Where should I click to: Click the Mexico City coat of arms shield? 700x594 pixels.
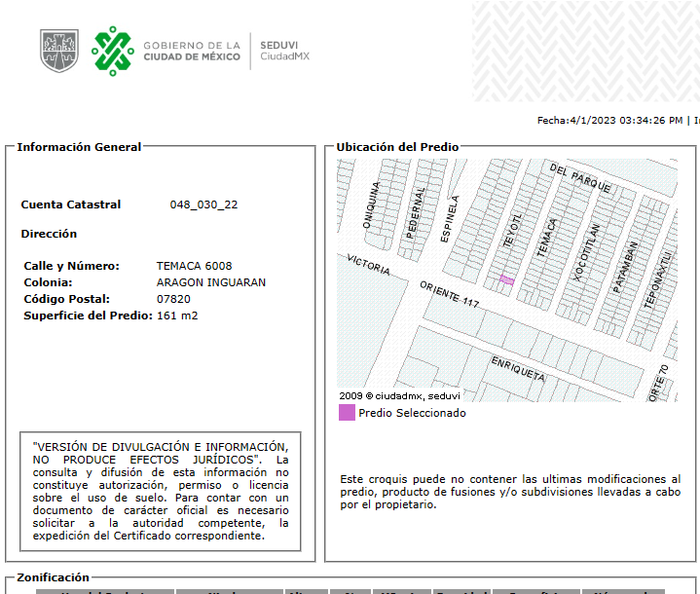click(x=59, y=51)
